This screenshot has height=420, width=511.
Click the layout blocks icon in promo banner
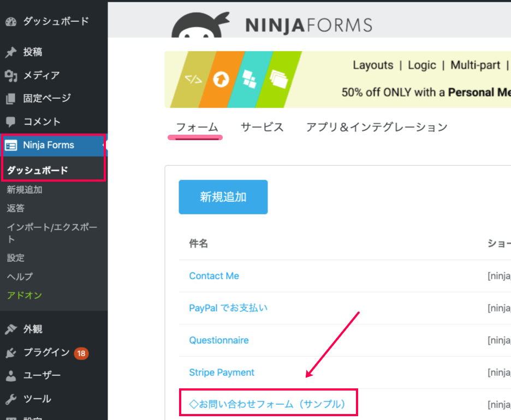coord(249,79)
